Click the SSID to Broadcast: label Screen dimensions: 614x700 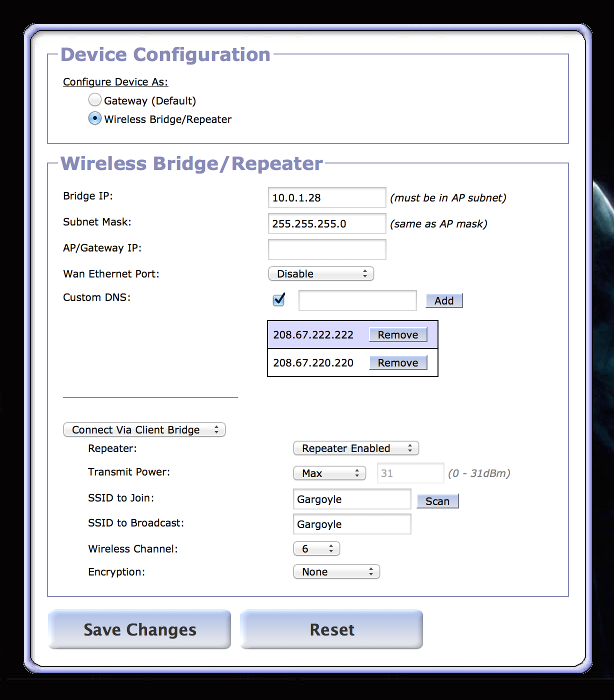pyautogui.click(x=136, y=523)
